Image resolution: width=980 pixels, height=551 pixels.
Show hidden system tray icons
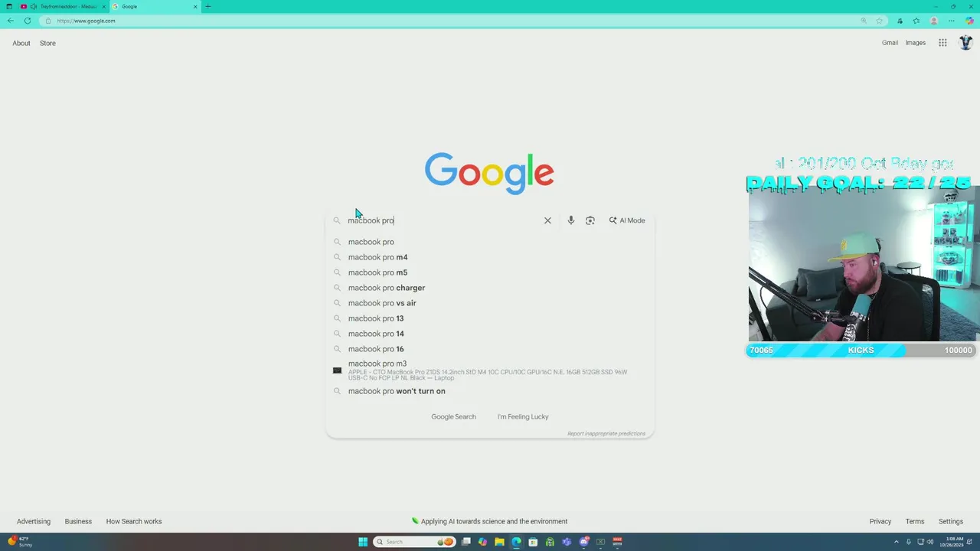click(x=897, y=542)
